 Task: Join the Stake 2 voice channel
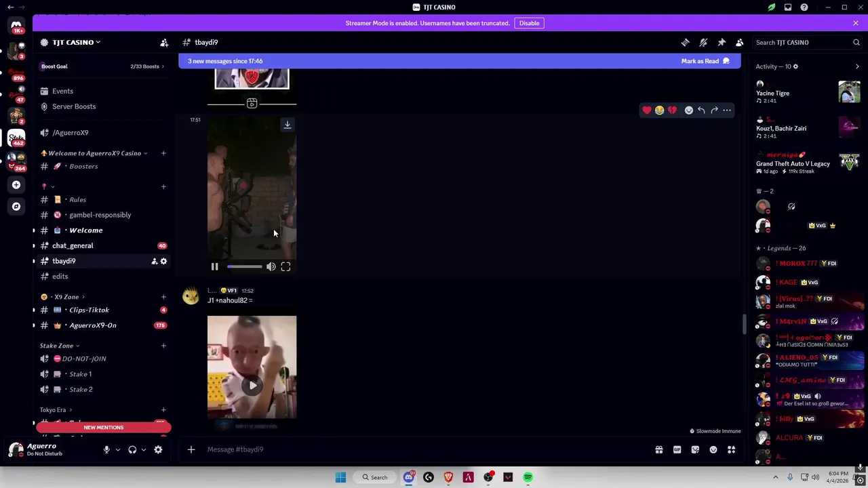[x=102, y=389]
